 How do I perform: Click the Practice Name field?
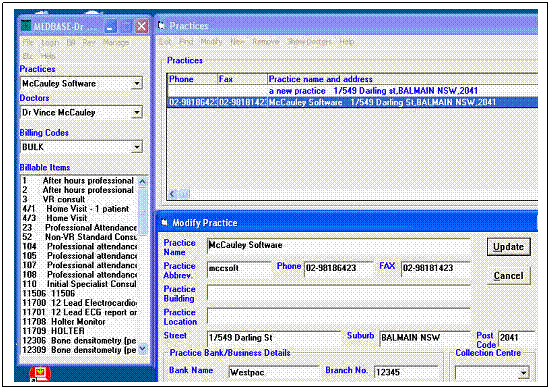point(339,246)
